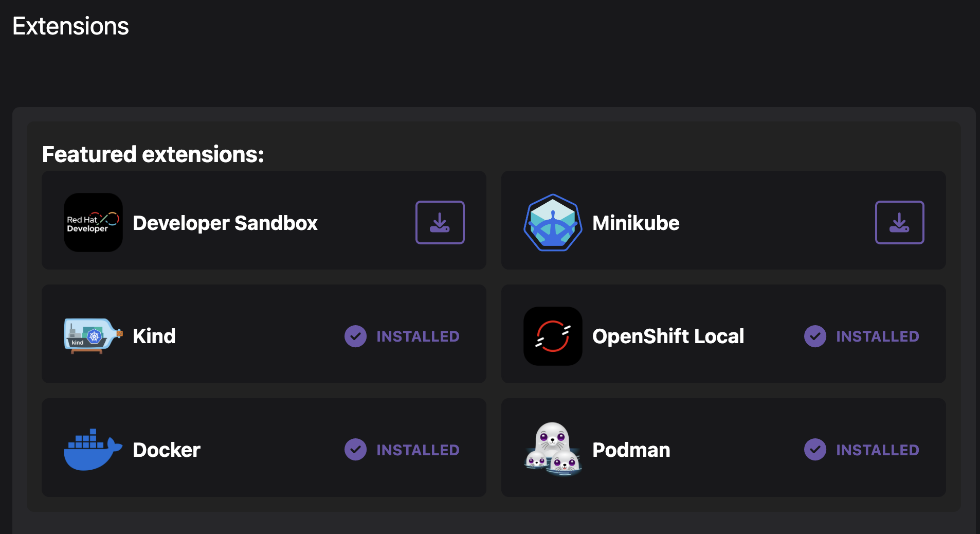Click OpenShift Local's installed checkmark icon

tap(815, 336)
